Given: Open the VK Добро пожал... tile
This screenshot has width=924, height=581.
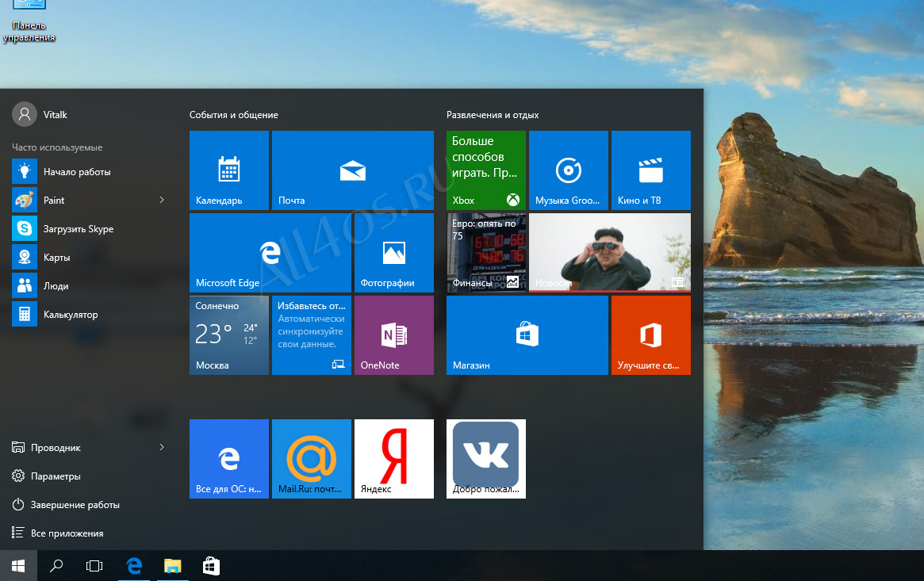Looking at the screenshot, I should point(485,459).
